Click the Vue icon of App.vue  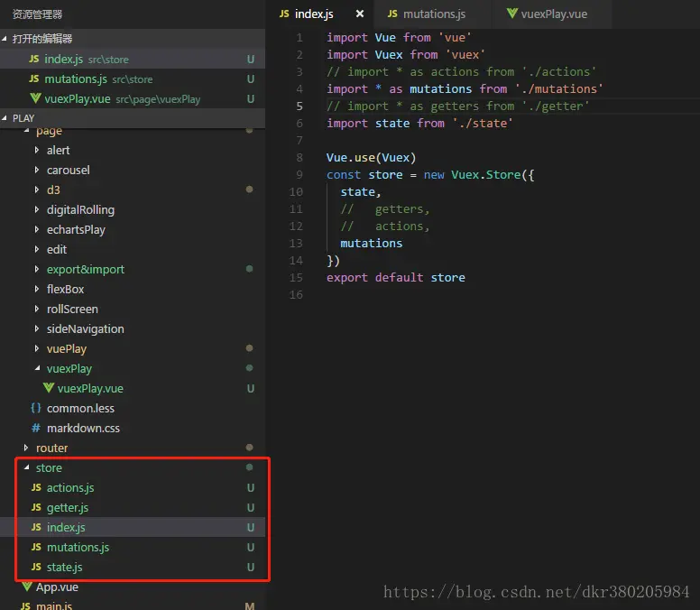pos(27,587)
